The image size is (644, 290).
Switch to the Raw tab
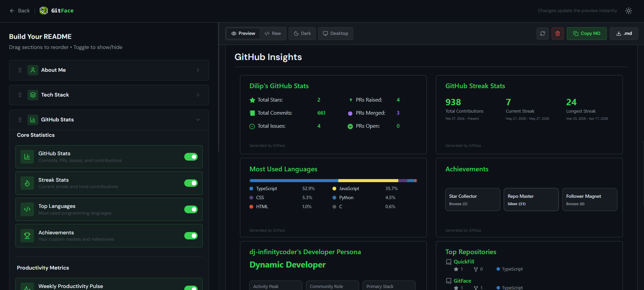tap(273, 34)
